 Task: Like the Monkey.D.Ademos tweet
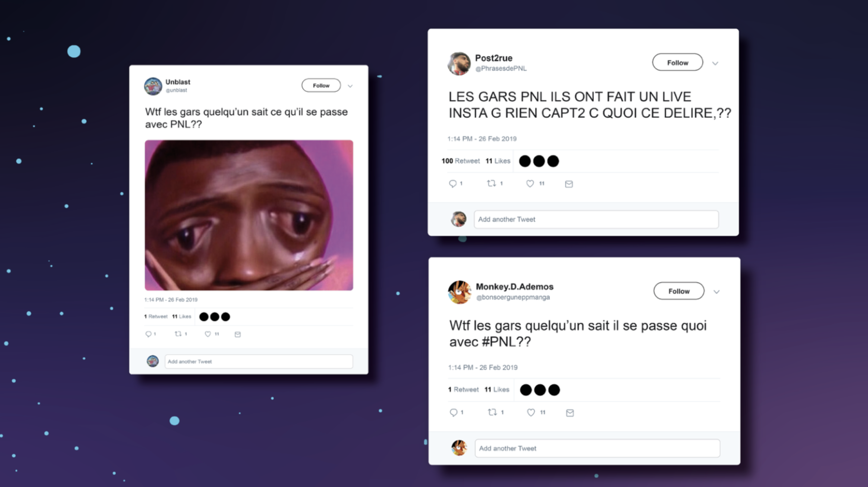click(531, 412)
